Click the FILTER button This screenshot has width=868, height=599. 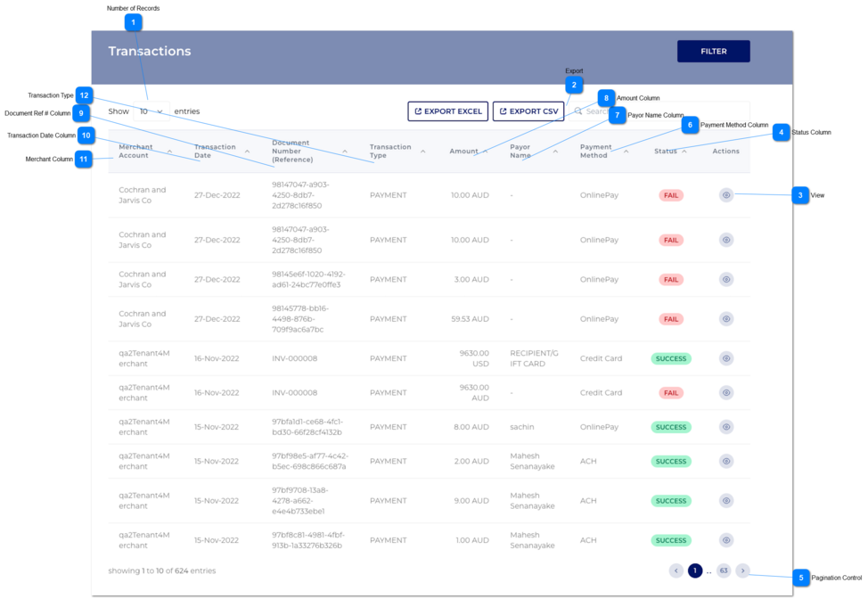(x=713, y=51)
